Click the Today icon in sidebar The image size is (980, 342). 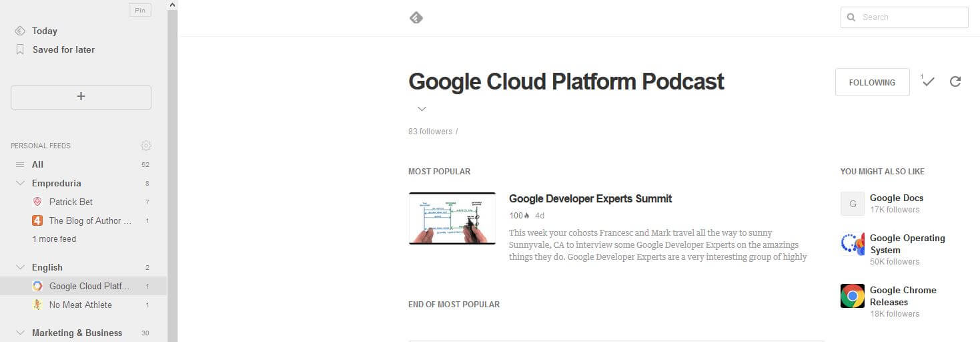(20, 31)
